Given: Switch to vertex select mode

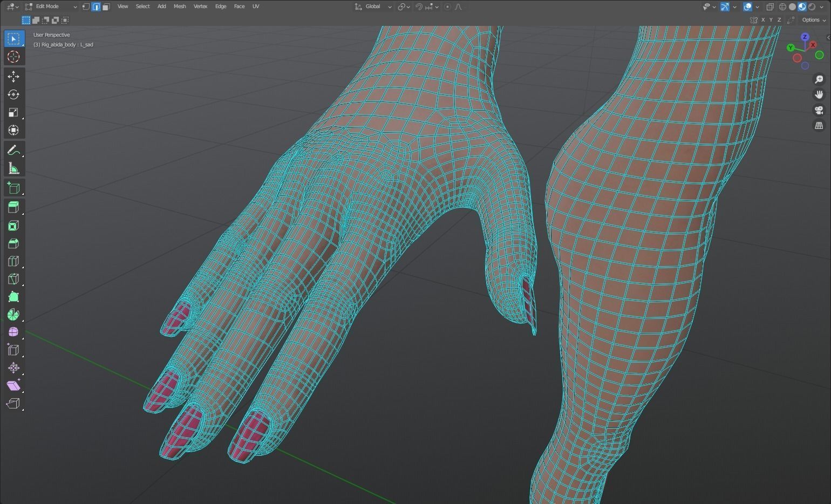Looking at the screenshot, I should [86, 6].
